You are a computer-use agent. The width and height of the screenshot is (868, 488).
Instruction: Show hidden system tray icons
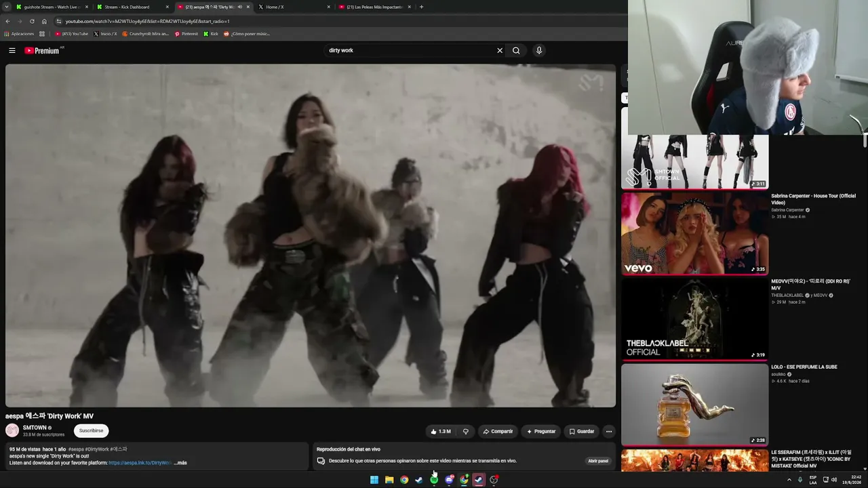click(x=789, y=480)
